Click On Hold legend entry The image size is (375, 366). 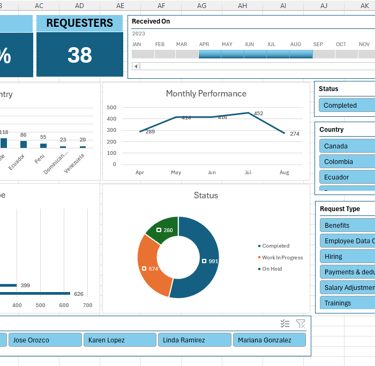point(270,269)
